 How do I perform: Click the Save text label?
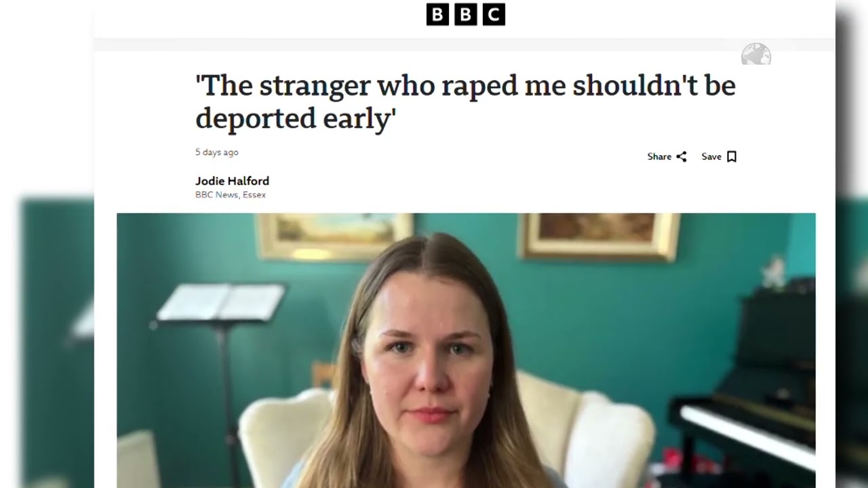[x=711, y=157]
